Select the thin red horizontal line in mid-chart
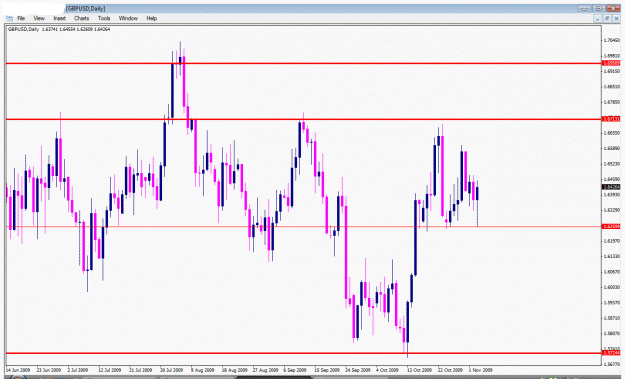 (303, 226)
